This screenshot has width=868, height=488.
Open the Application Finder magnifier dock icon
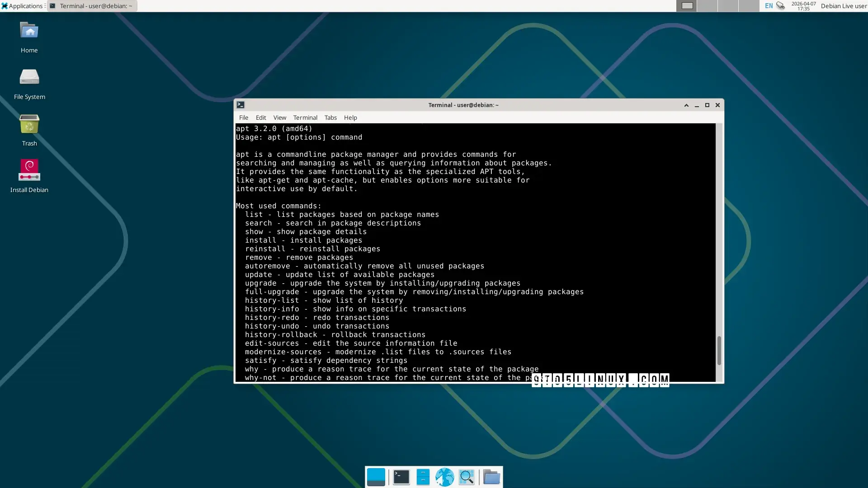pos(466,477)
